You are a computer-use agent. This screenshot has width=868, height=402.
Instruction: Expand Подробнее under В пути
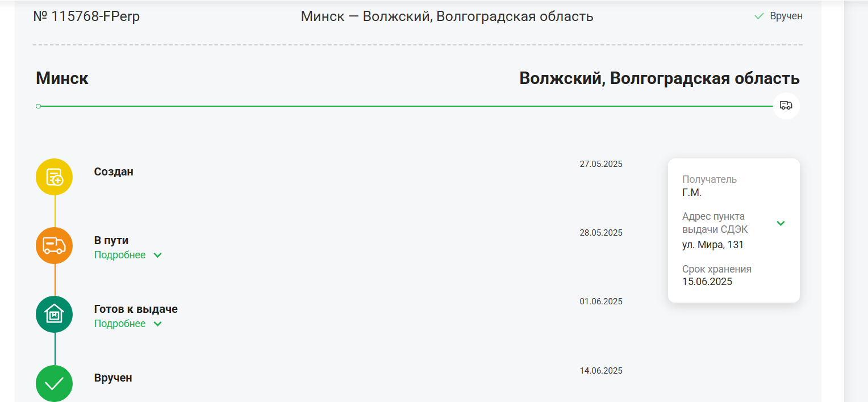[x=120, y=255]
